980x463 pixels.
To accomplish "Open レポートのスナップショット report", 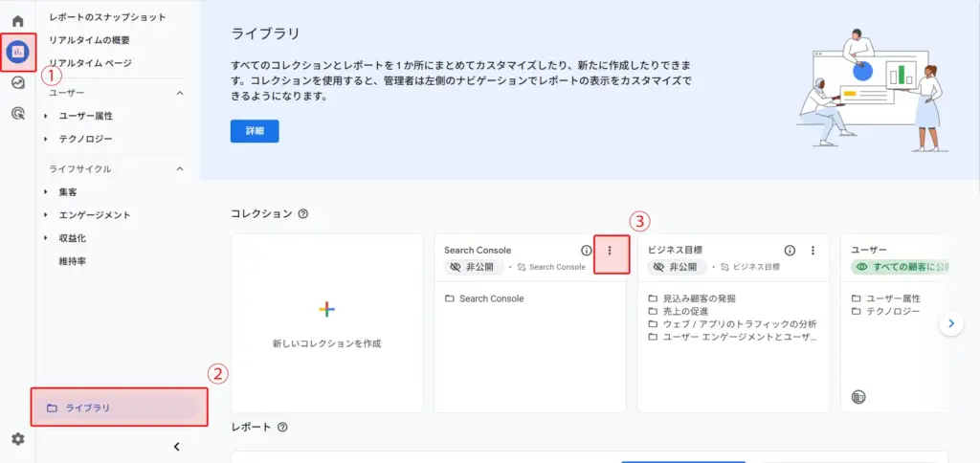I will 107,17.
